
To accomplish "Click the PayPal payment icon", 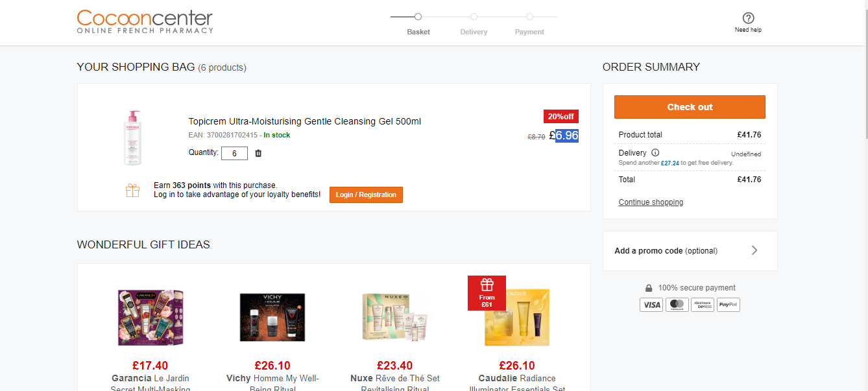I will [729, 305].
